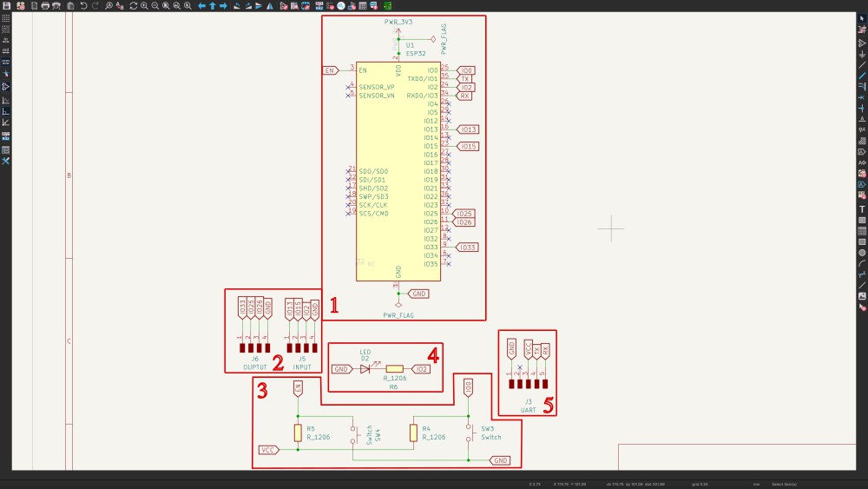Select the Draw Wire tool
The height and width of the screenshot is (489, 868).
coord(862,65)
